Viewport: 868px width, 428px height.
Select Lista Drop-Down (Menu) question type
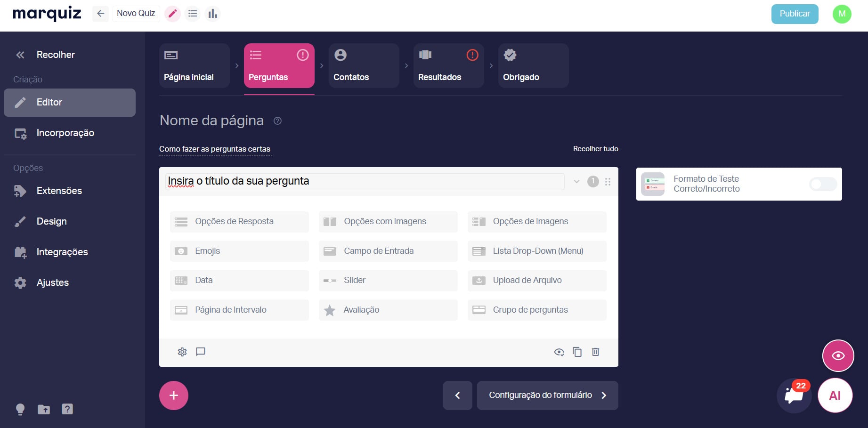[x=537, y=251]
